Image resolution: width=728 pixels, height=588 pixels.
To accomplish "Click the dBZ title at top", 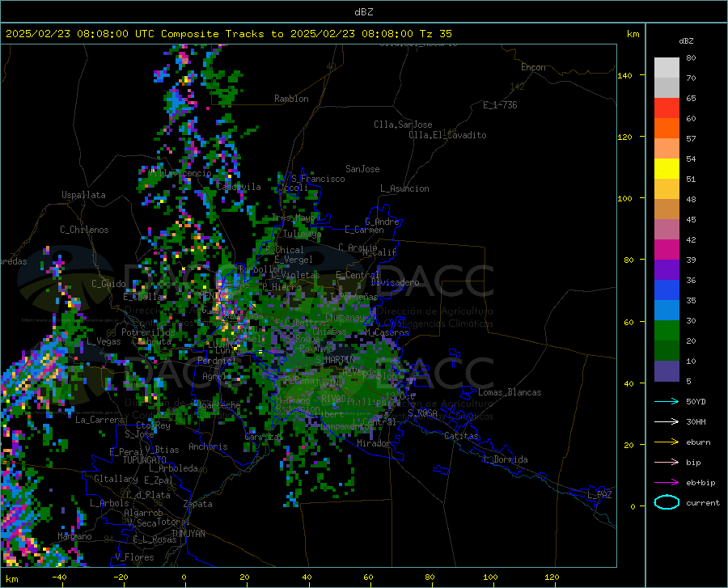I will 363,12.
